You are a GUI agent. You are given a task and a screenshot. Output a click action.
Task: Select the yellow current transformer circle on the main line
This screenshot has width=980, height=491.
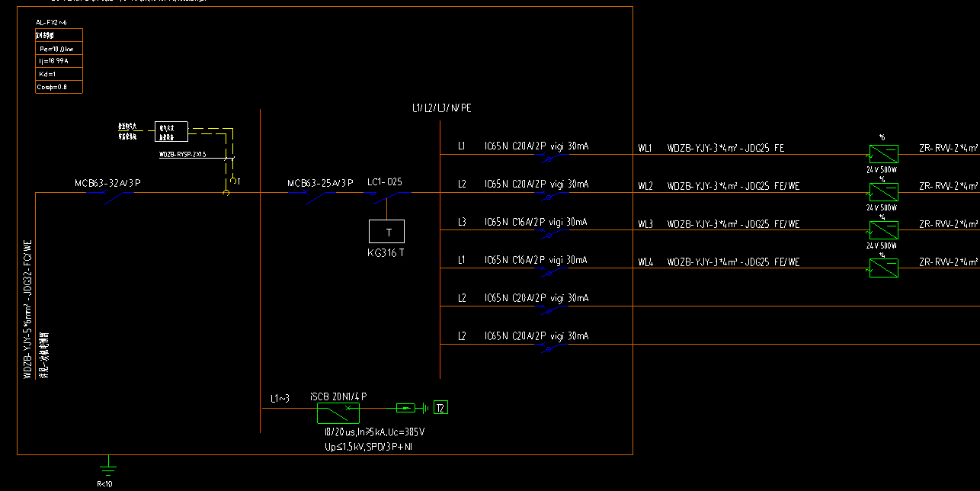[226, 193]
